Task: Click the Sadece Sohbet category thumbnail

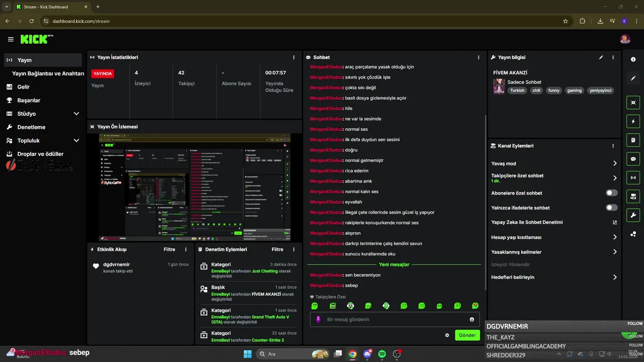Action: 499,86
